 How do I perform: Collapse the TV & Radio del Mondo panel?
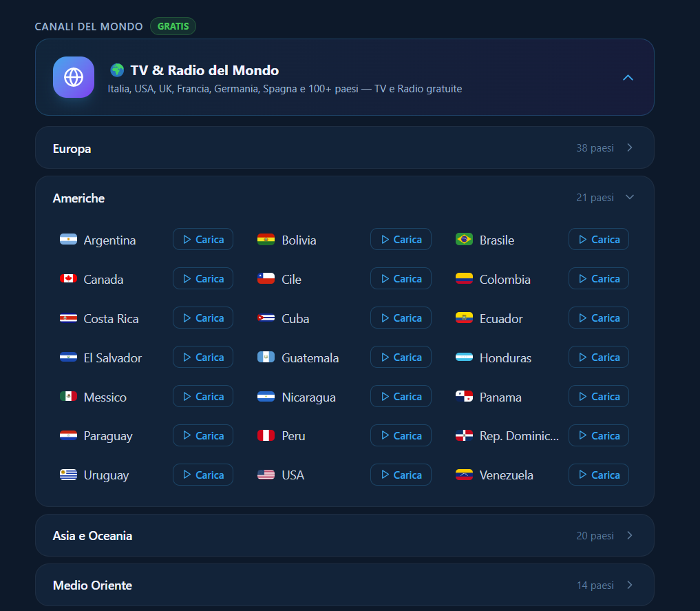pos(628,78)
